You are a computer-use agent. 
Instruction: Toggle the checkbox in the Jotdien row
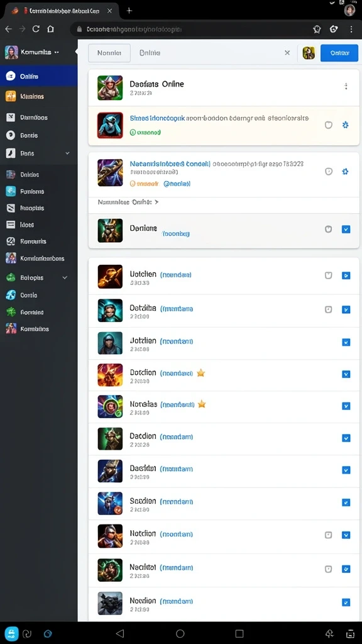(x=346, y=342)
